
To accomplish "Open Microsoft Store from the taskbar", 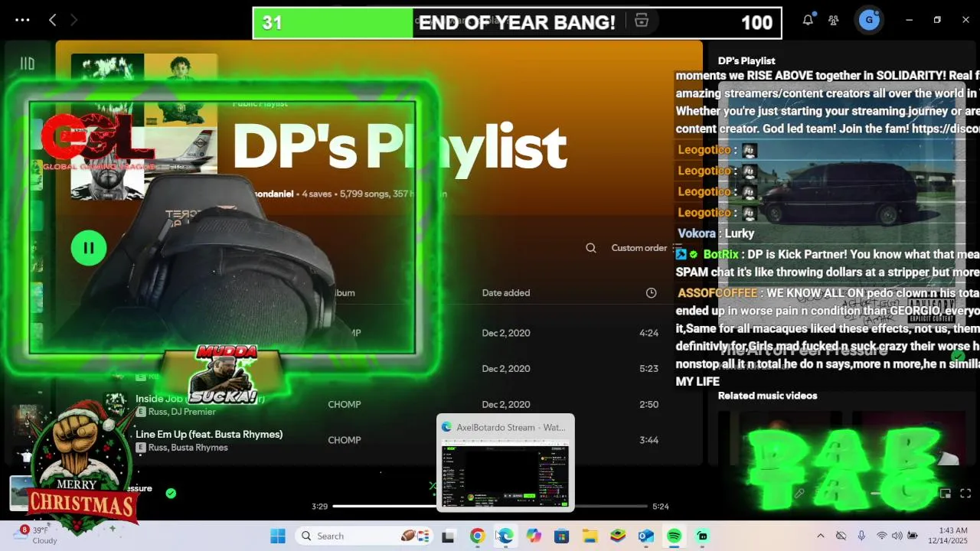I will pos(562,536).
